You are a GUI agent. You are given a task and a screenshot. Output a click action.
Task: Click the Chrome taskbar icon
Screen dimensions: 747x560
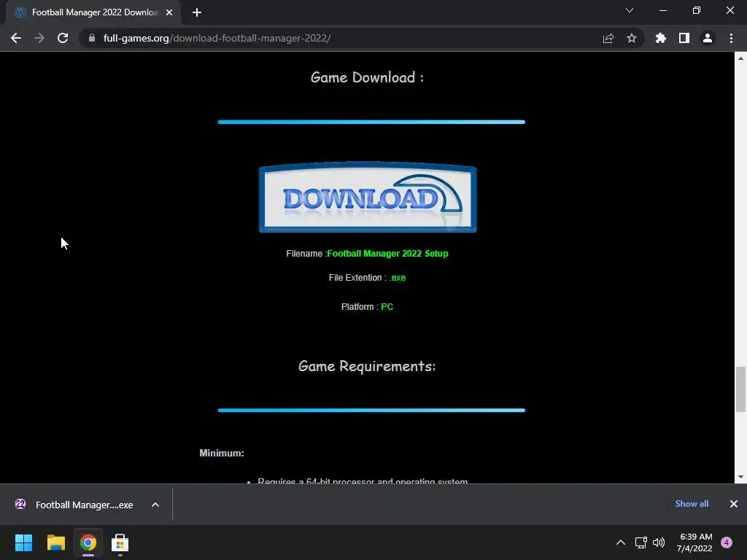(x=88, y=542)
